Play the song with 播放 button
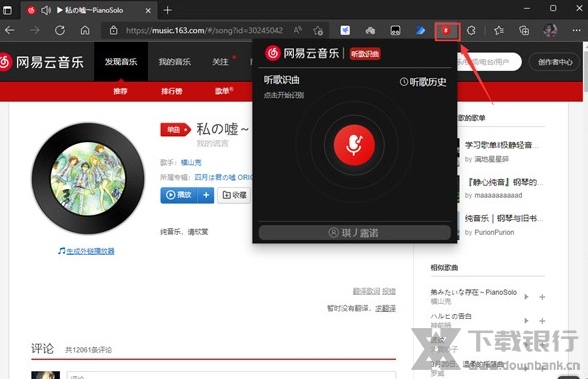The width and height of the screenshot is (588, 379). coord(179,195)
